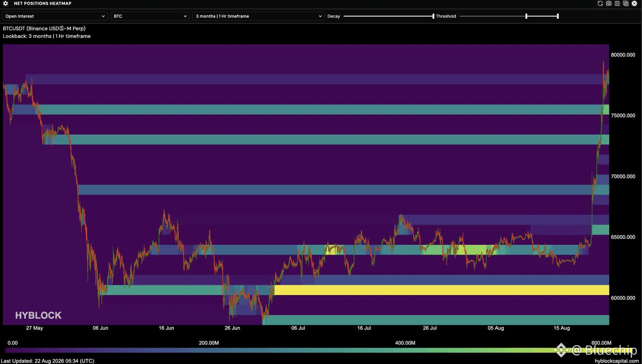Click the BTCUSDT Binance USDⓈ-M Perp title
The height and width of the screenshot is (364, 642).
pos(44,28)
